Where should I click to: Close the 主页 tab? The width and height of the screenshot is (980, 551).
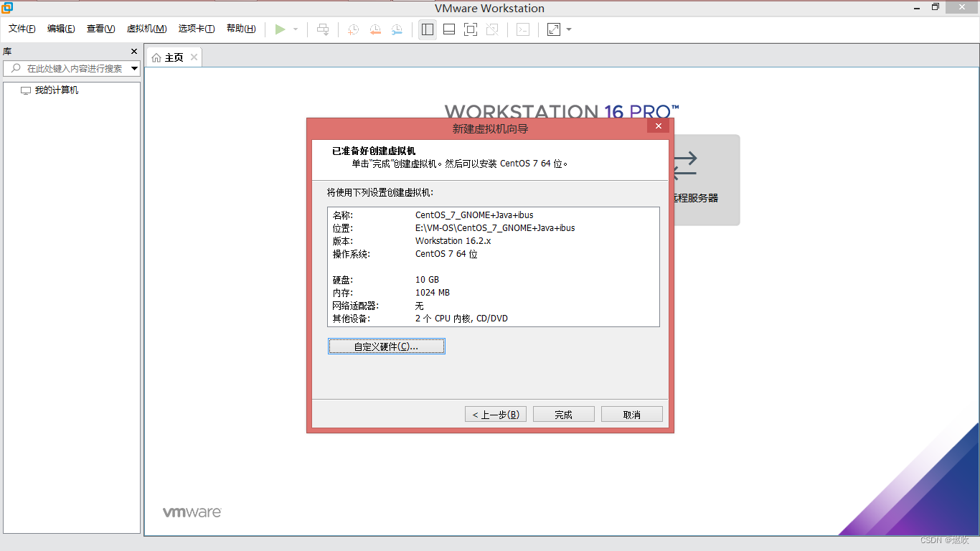(194, 57)
